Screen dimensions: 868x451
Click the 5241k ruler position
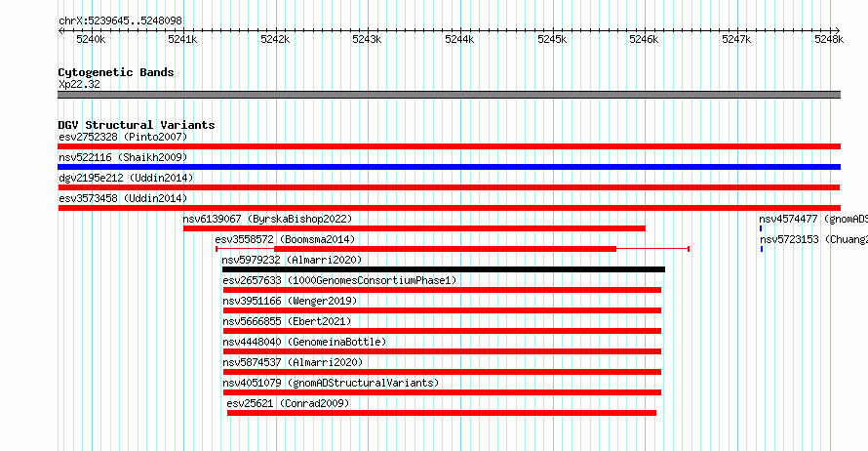pyautogui.click(x=182, y=39)
